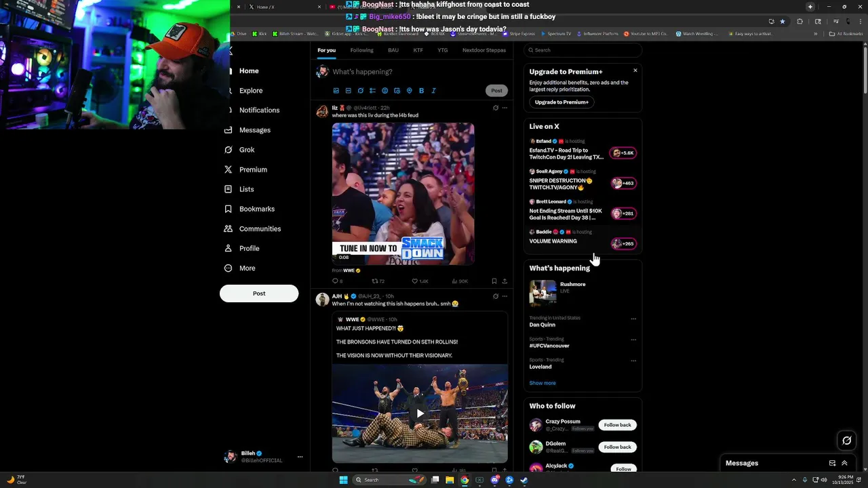The height and width of the screenshot is (488, 868).
Task: Click the X search box
Action: click(x=583, y=50)
